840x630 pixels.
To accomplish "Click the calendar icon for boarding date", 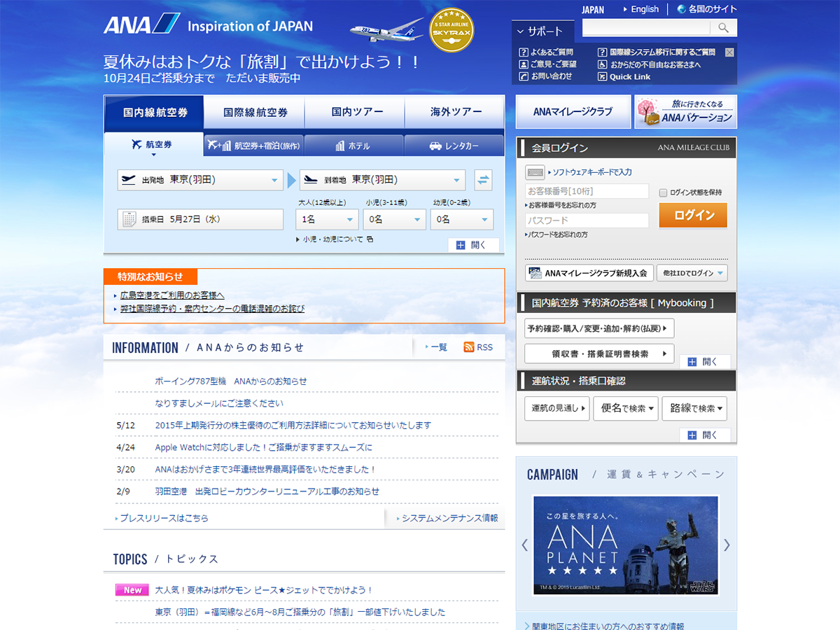I will (x=129, y=219).
